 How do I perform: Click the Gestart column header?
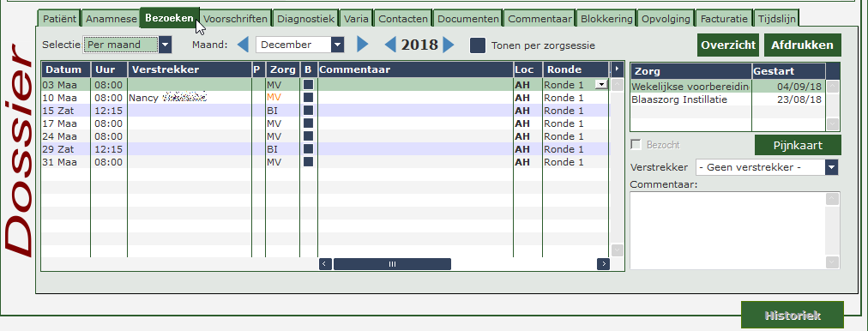tap(788, 71)
